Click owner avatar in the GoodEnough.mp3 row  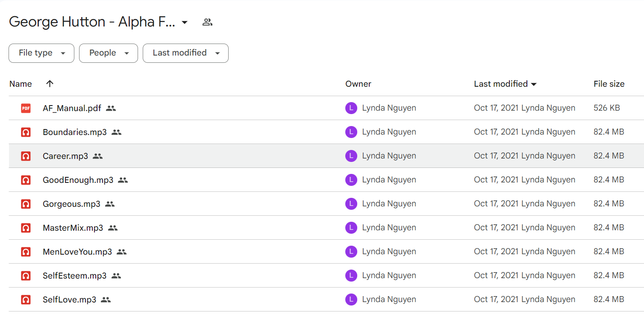coord(351,180)
